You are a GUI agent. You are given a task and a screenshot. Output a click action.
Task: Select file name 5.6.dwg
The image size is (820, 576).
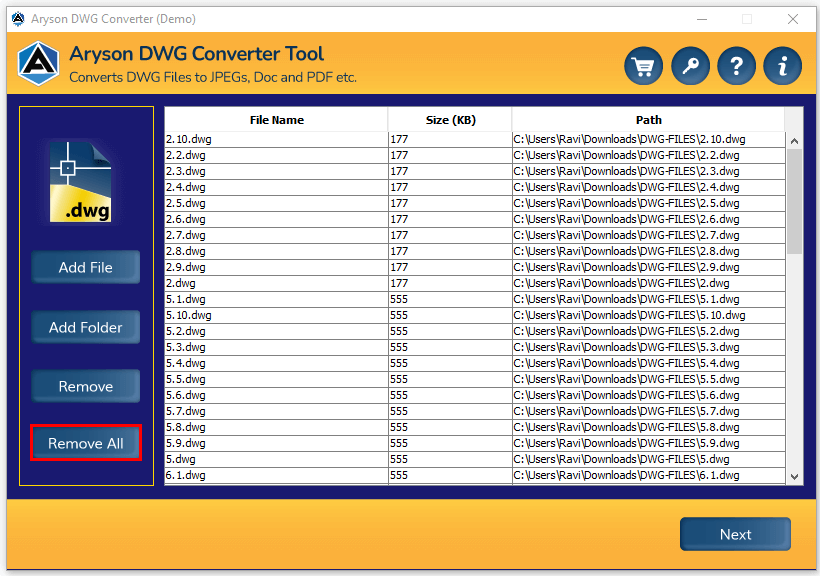(276, 396)
